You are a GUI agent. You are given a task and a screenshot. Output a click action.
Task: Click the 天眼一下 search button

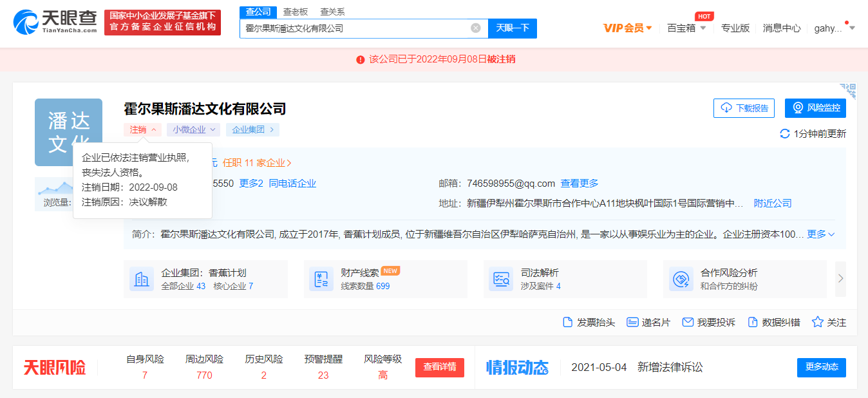[x=512, y=28]
